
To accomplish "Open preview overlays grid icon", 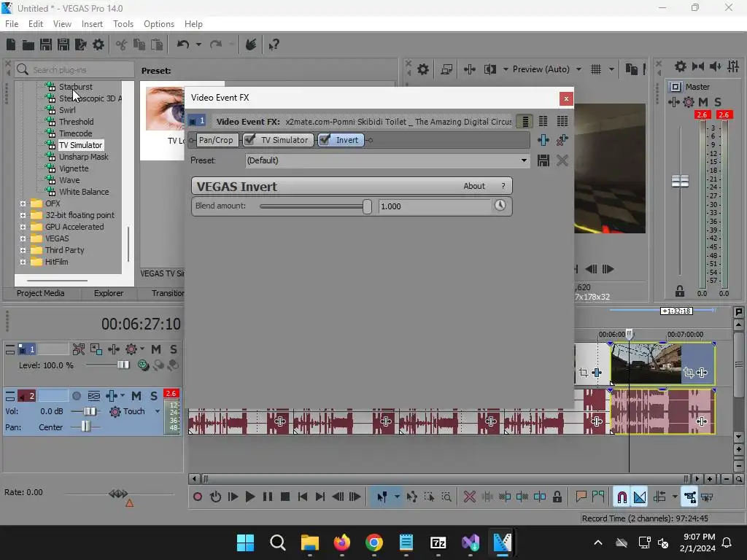I will [x=595, y=69].
